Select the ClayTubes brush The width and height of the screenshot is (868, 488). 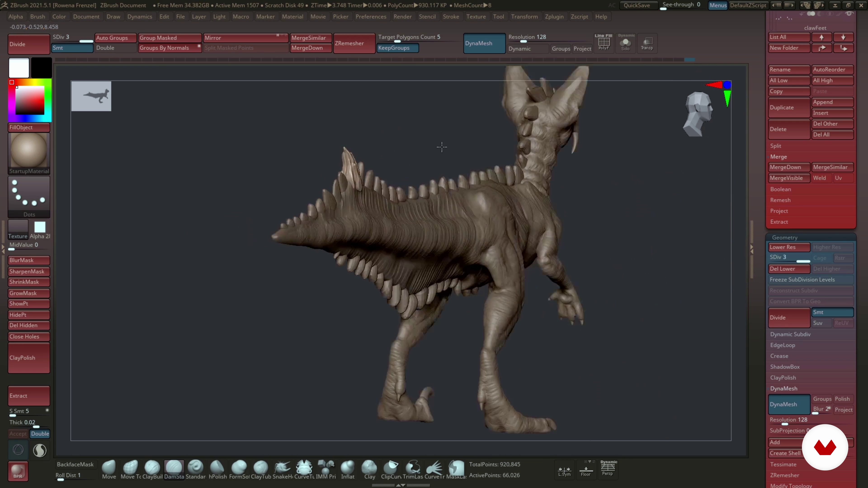[261, 469]
